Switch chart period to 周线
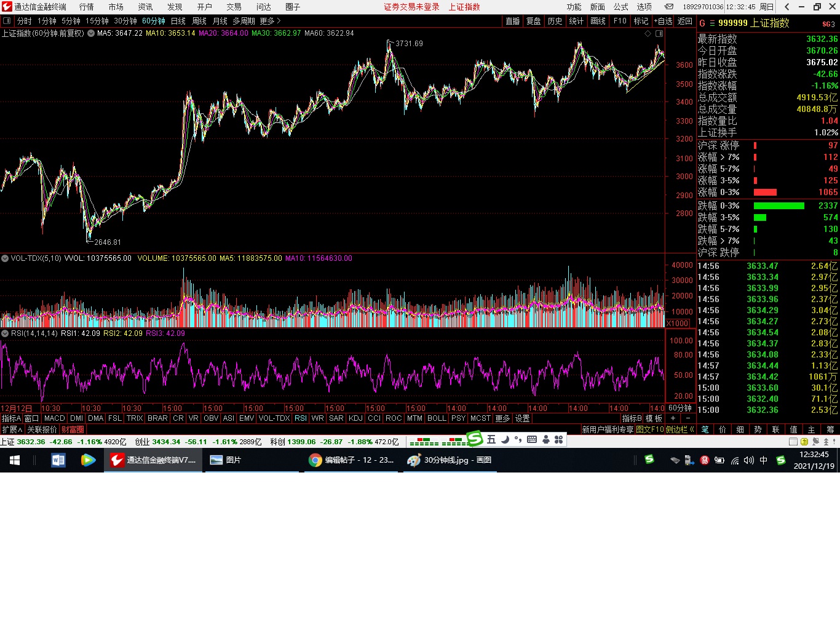The height and width of the screenshot is (638, 840). tap(199, 21)
